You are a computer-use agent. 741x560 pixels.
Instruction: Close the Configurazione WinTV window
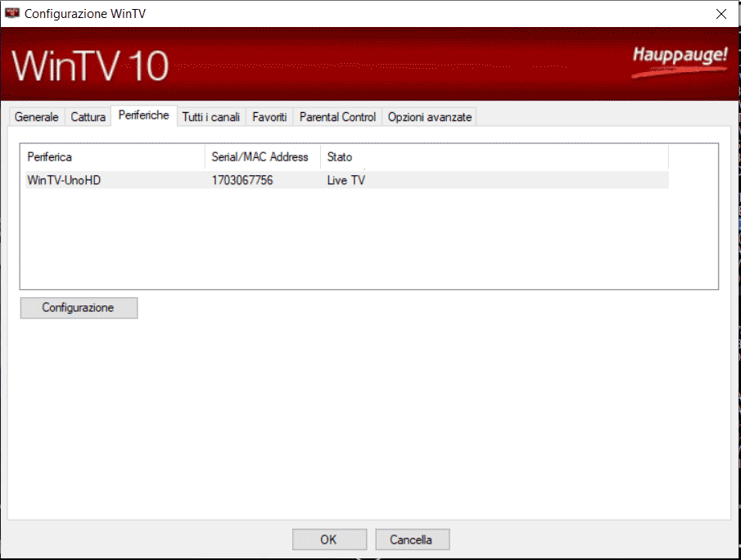721,14
